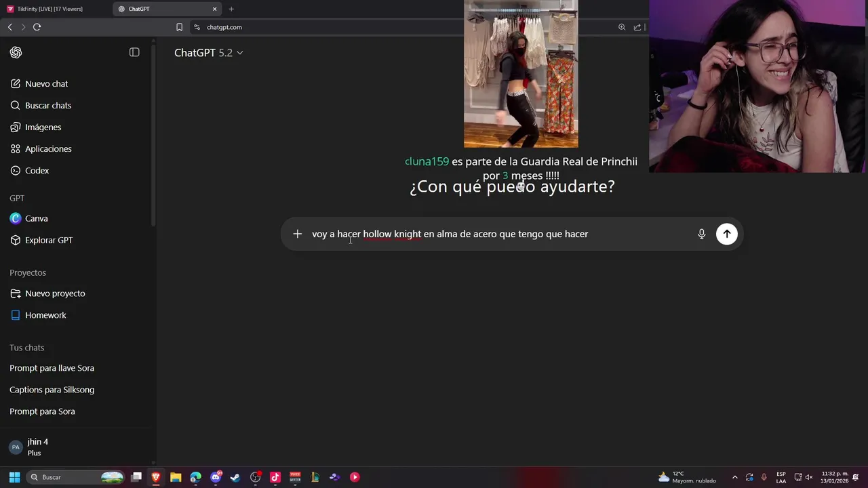
Task: Open a new browser tab
Action: (231, 9)
